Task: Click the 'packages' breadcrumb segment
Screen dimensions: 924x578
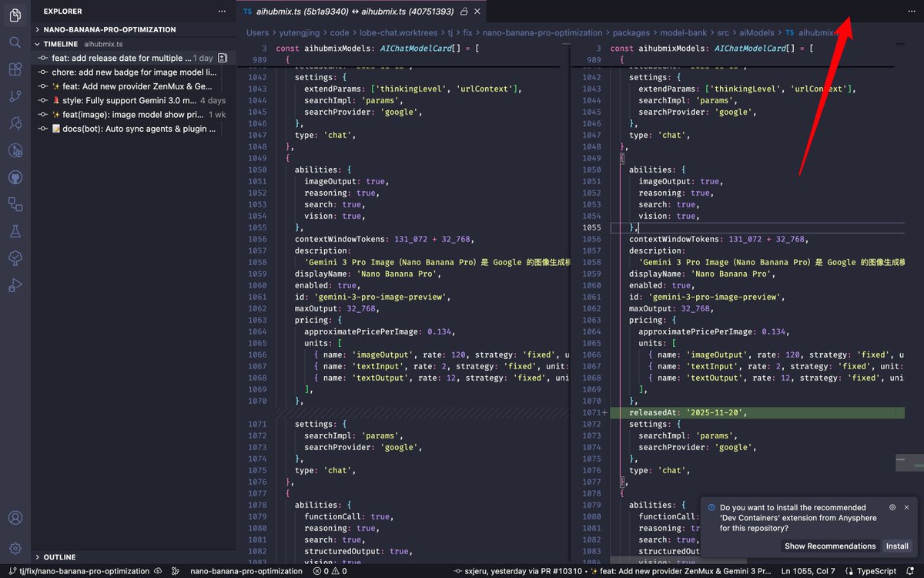Action: point(631,33)
